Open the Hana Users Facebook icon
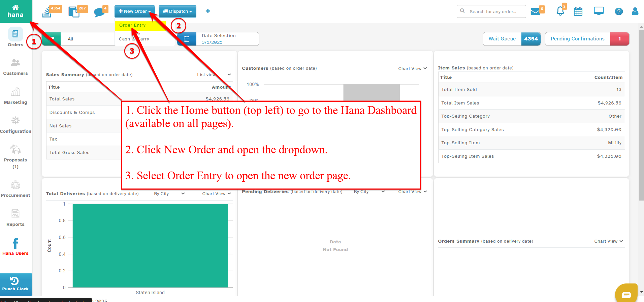Viewport: 644px width, 302px height. pyautogui.click(x=15, y=247)
